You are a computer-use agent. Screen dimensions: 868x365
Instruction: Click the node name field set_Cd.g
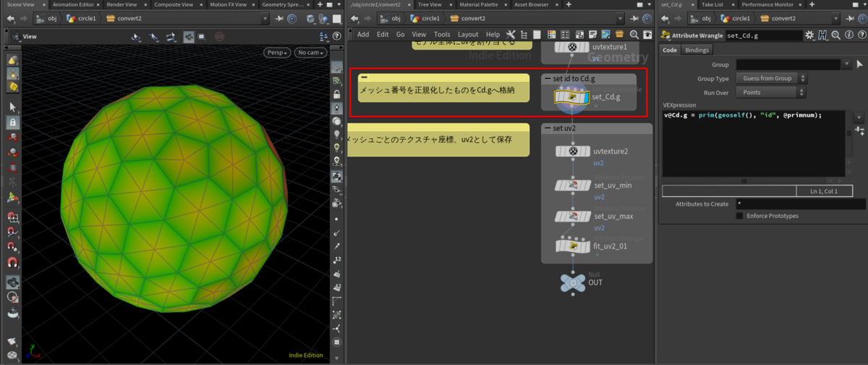[x=763, y=35]
